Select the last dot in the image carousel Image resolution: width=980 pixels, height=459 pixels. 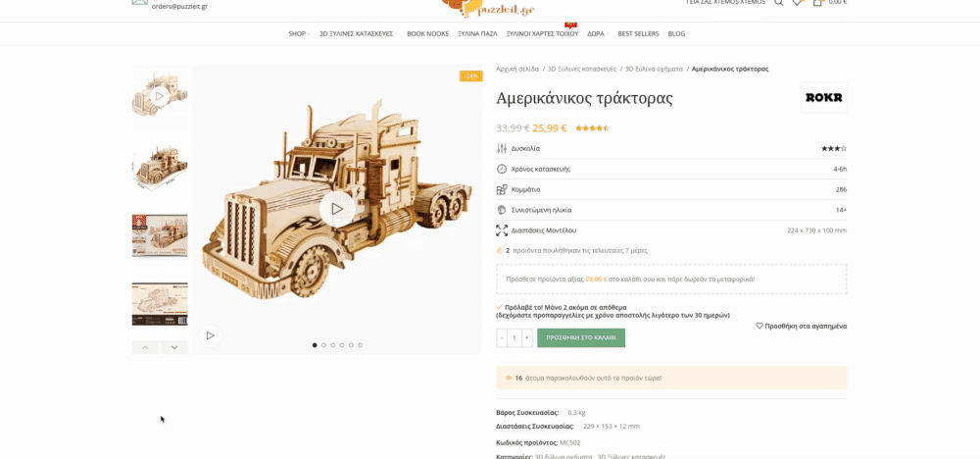tap(360, 345)
